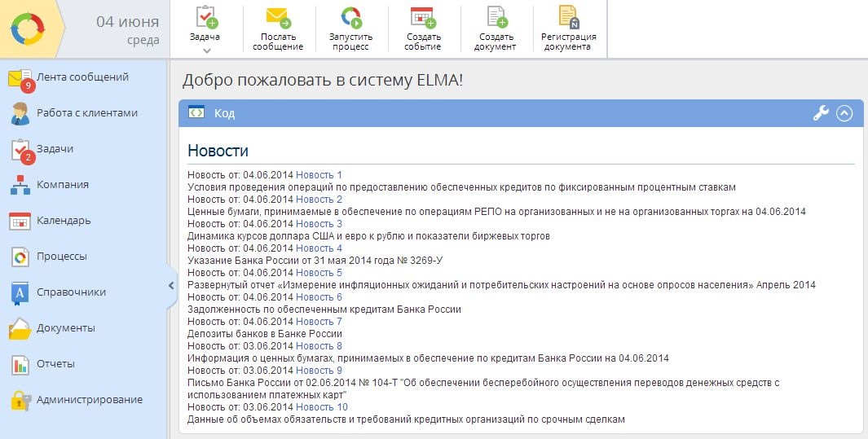
Task: Open the Новость 2 link
Action: tap(319, 199)
